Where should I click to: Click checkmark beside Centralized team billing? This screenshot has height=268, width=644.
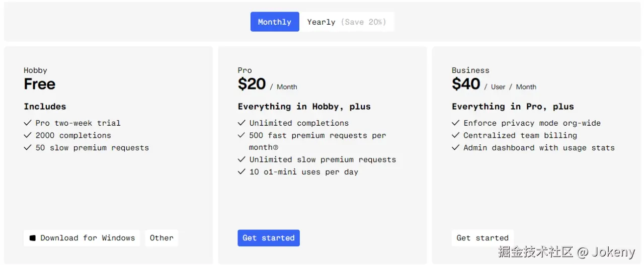(455, 135)
